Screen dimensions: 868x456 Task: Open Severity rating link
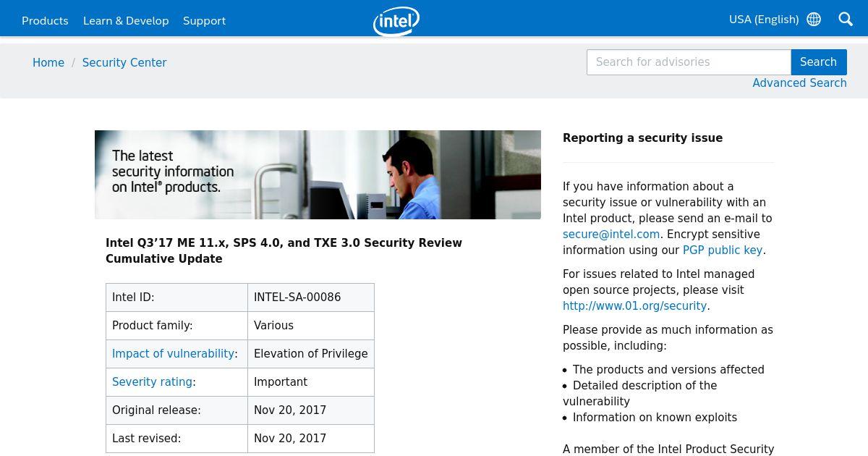click(152, 382)
